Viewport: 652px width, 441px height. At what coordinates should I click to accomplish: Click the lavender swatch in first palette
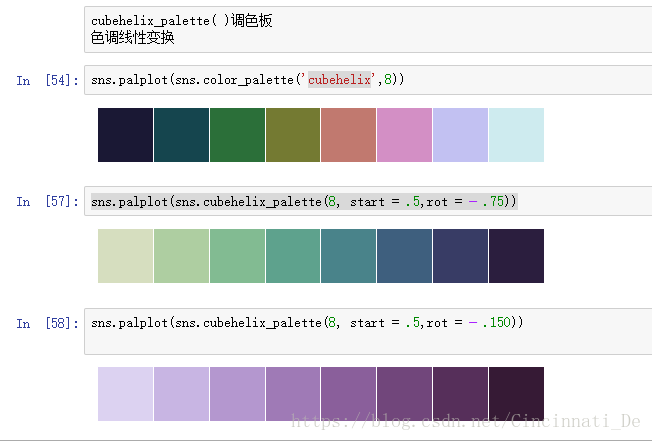[x=460, y=135]
